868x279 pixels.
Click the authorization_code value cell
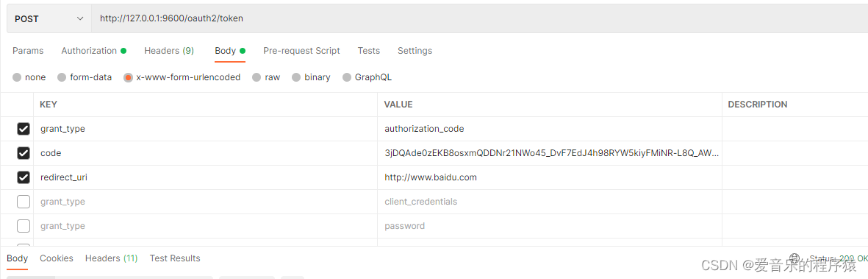pyautogui.click(x=550, y=129)
